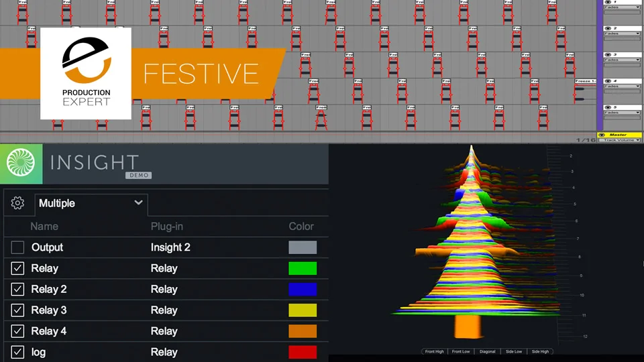
Task: Open track 4 Fades dropdown
Action: (622, 86)
